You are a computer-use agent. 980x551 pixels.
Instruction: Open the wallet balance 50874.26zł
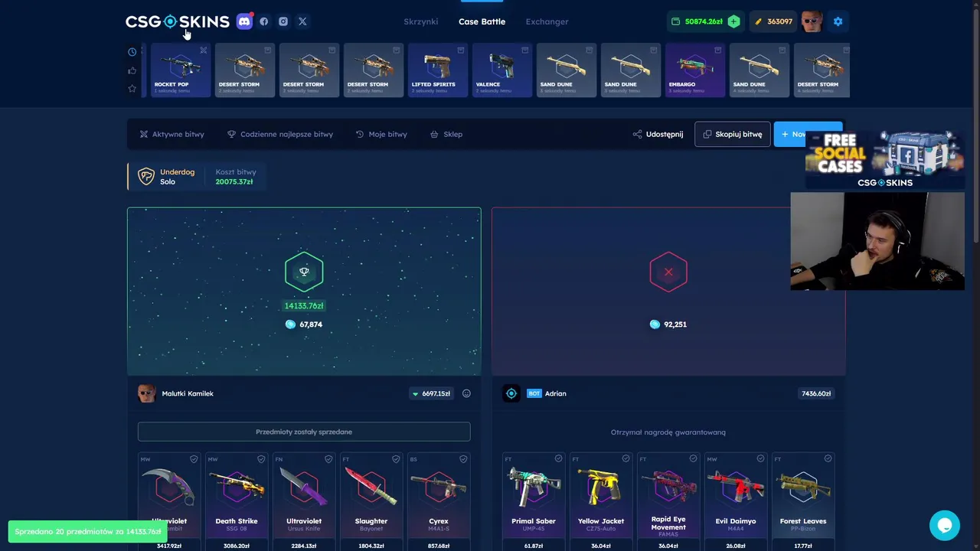pos(697,21)
